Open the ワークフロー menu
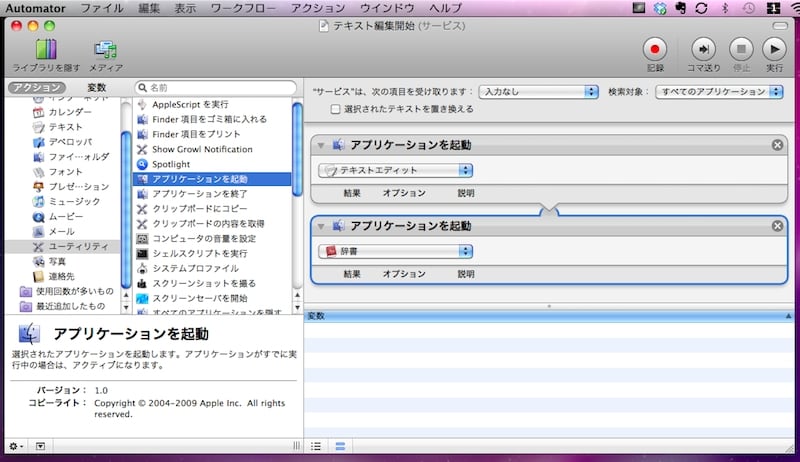 (x=243, y=8)
